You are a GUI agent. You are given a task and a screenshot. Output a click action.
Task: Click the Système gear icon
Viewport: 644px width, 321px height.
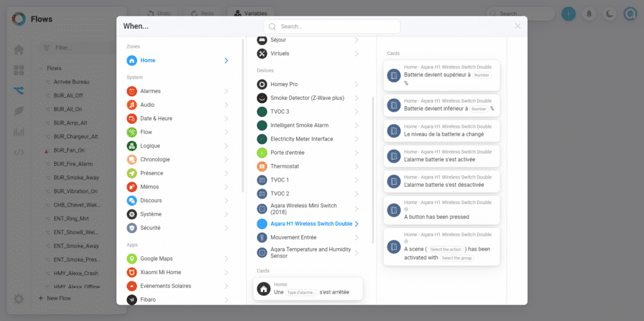point(132,214)
